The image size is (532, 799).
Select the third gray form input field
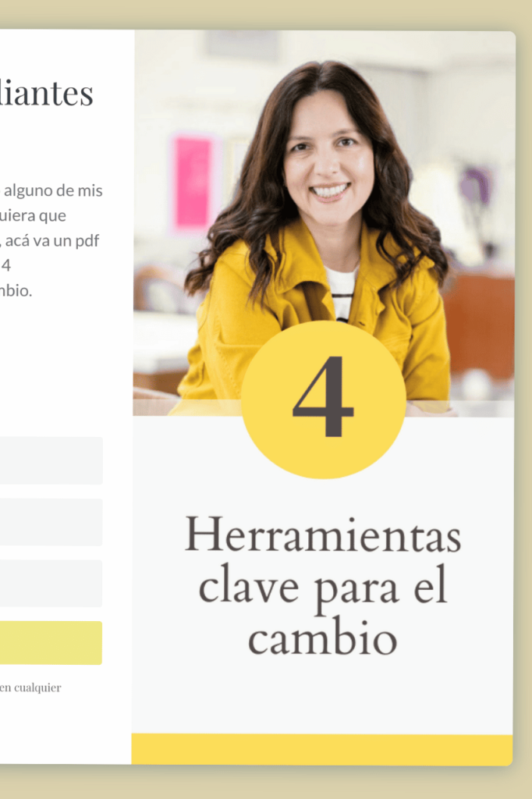[x=51, y=584]
